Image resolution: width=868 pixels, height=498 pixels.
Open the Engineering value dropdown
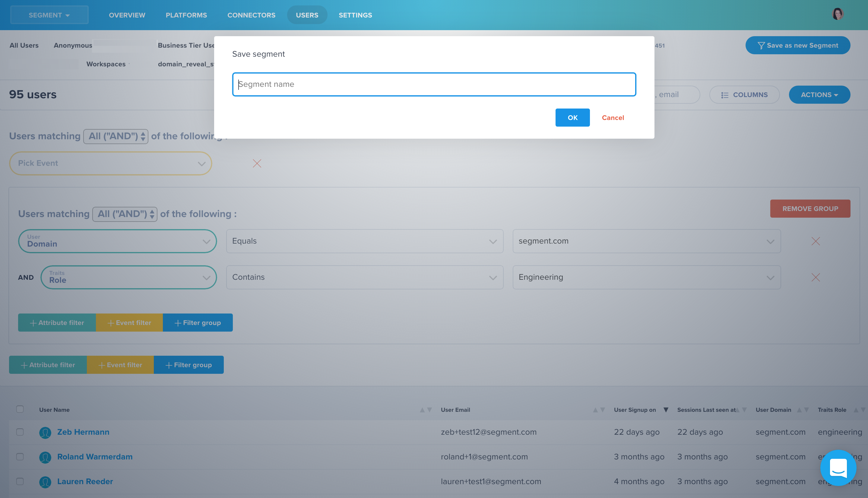(647, 277)
